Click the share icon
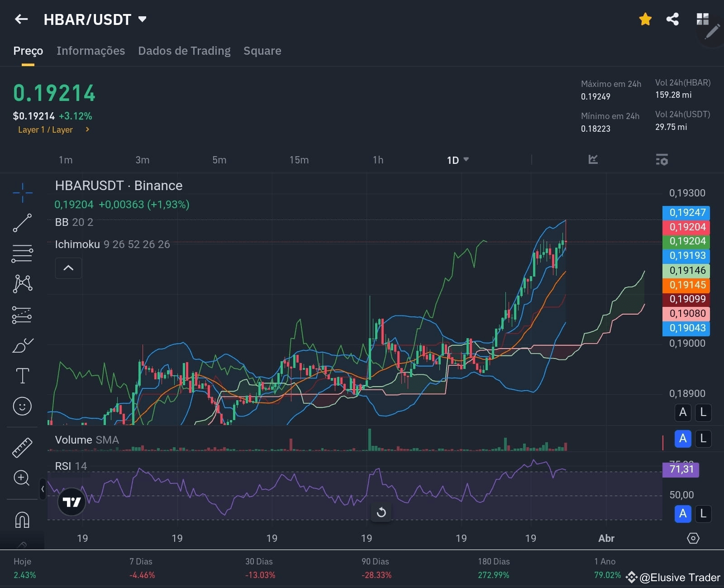Screen dimensions: 724x588 point(672,19)
